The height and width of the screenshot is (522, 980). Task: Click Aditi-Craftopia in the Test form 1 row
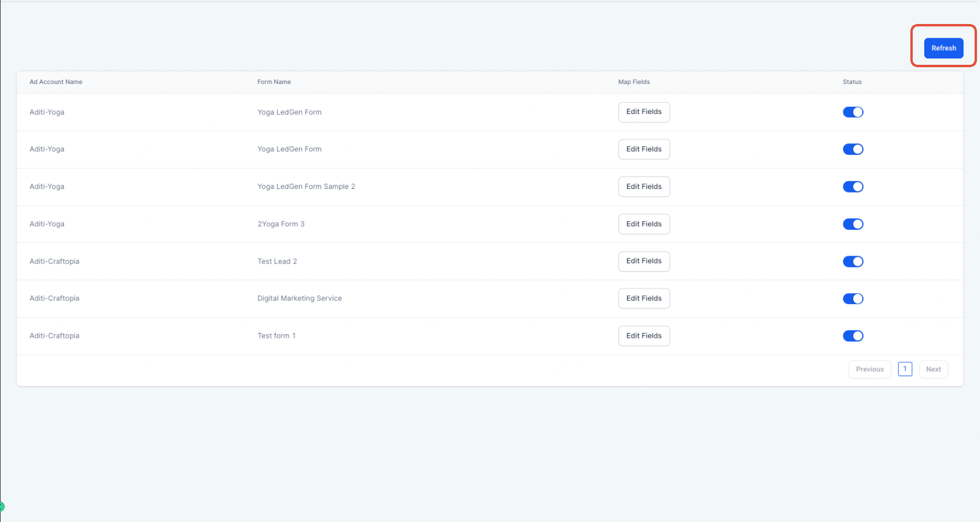(55, 336)
